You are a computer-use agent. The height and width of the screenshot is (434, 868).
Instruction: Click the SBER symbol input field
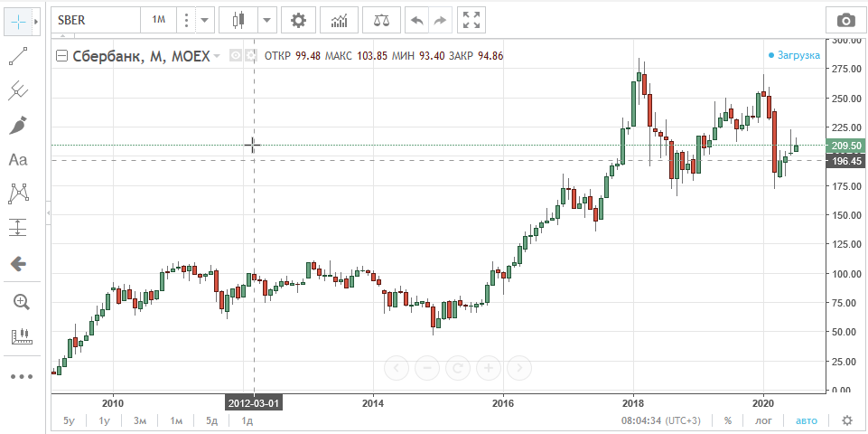[95, 21]
